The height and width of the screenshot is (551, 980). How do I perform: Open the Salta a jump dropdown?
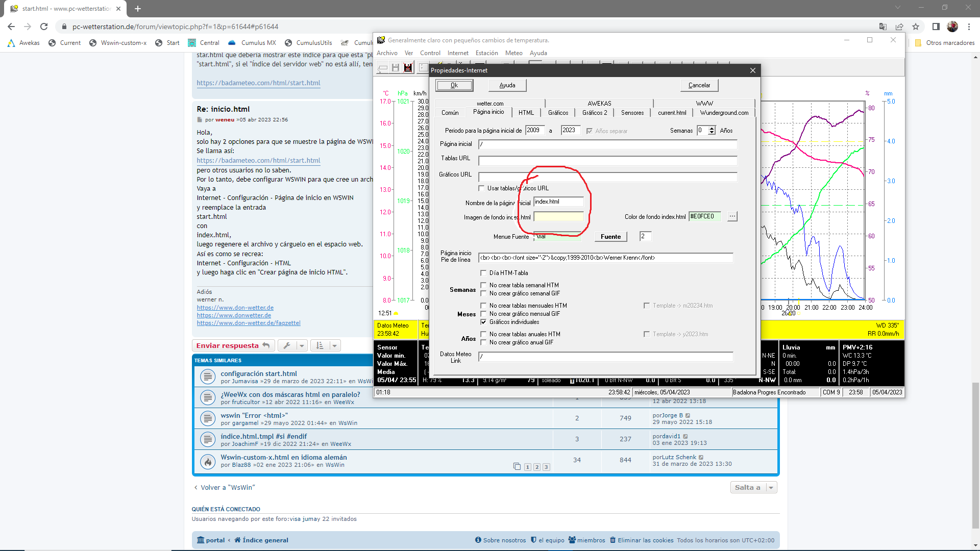coord(753,487)
